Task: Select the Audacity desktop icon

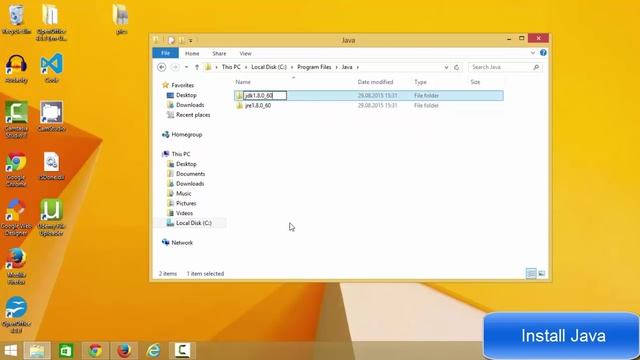Action: point(16,69)
